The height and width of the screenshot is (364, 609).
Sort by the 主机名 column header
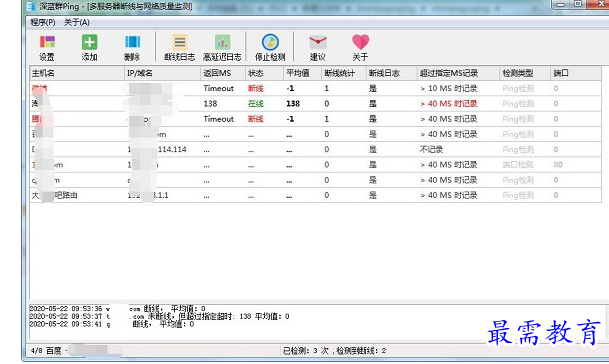77,73
